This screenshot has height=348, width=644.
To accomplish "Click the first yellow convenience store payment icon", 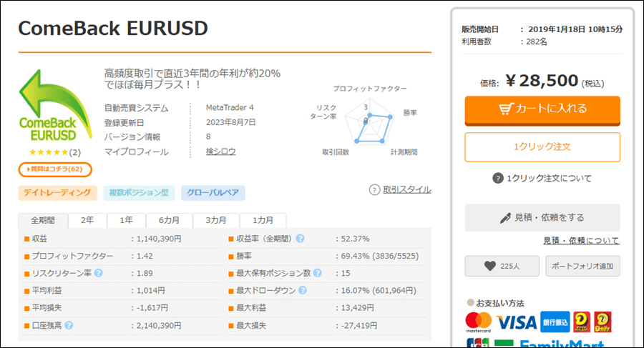I will (x=582, y=322).
